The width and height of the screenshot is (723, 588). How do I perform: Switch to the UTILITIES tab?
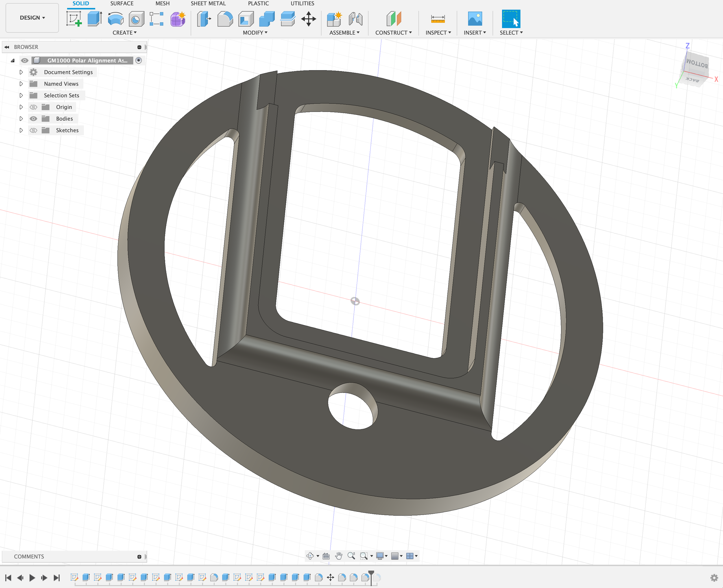(x=302, y=3)
